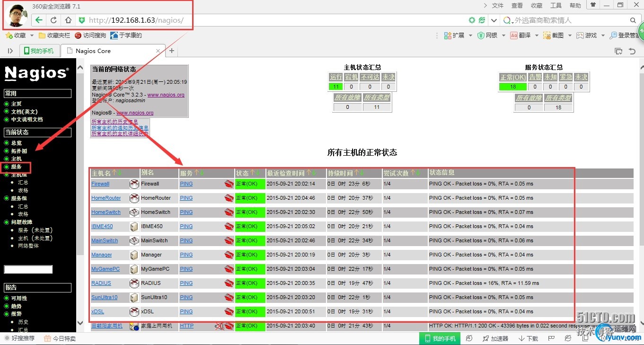Open 所有主机的历史信息 link
This screenshot has height=345, width=644.
click(115, 122)
